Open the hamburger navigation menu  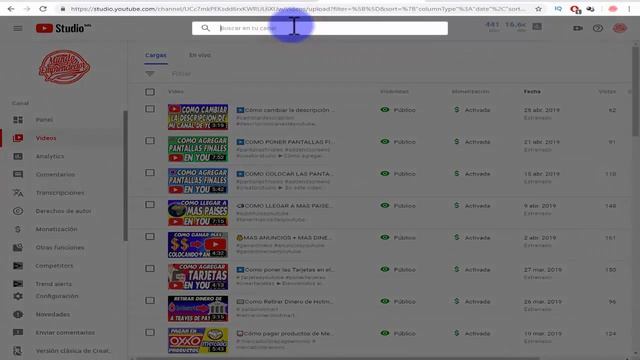pos(18,28)
